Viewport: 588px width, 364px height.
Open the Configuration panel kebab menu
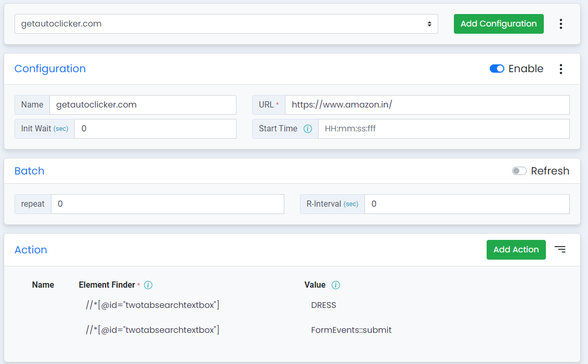click(x=561, y=69)
